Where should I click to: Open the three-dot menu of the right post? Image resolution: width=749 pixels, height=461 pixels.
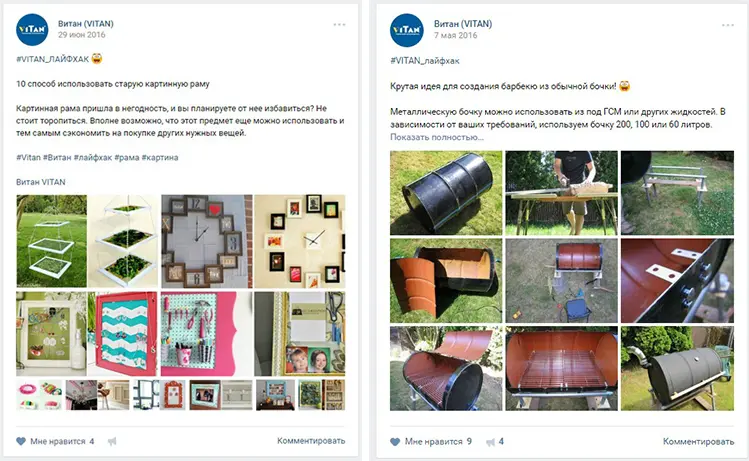[x=728, y=25]
